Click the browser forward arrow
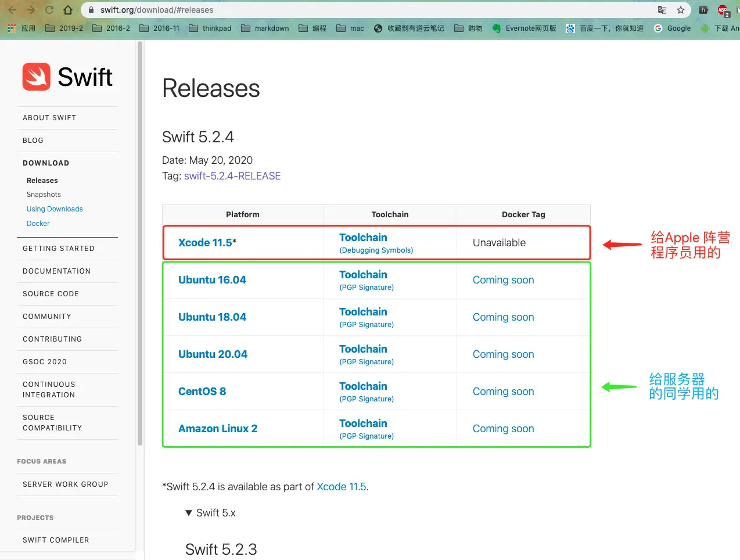Image resolution: width=740 pixels, height=560 pixels. point(31,10)
